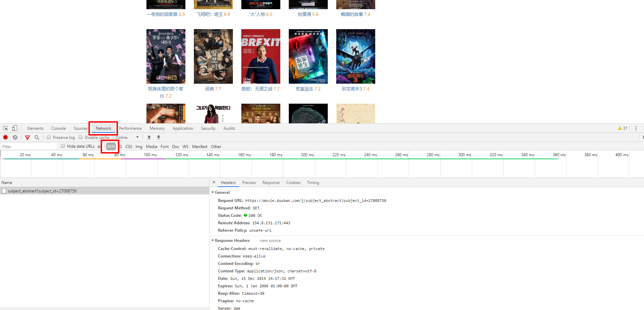The image size is (644, 310).
Task: Close the request details pane
Action: [x=214, y=182]
